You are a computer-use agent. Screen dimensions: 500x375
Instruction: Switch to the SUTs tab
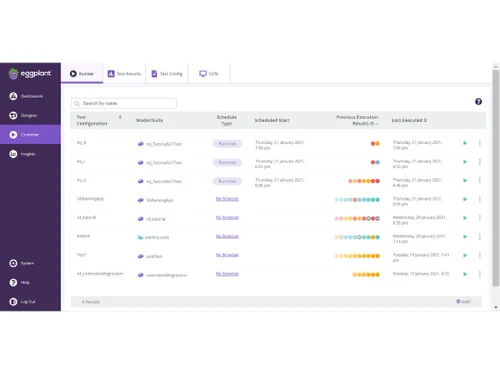(209, 74)
